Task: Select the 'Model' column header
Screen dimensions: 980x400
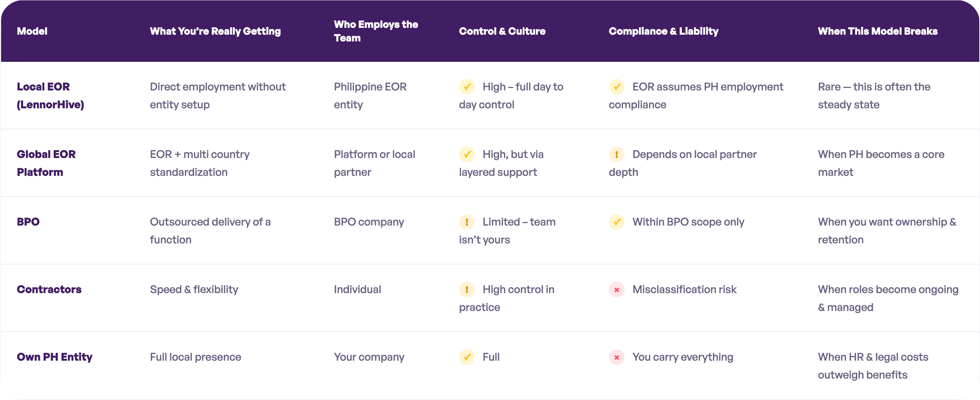Action: pyautogui.click(x=32, y=31)
